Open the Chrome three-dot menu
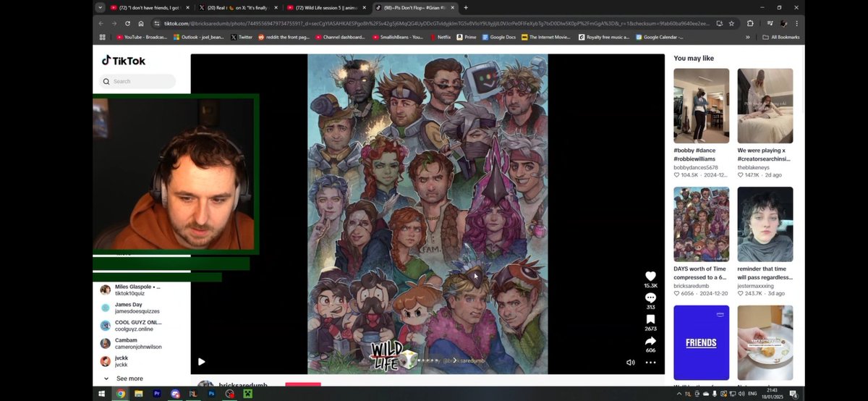This screenshot has height=401, width=868. (x=796, y=23)
